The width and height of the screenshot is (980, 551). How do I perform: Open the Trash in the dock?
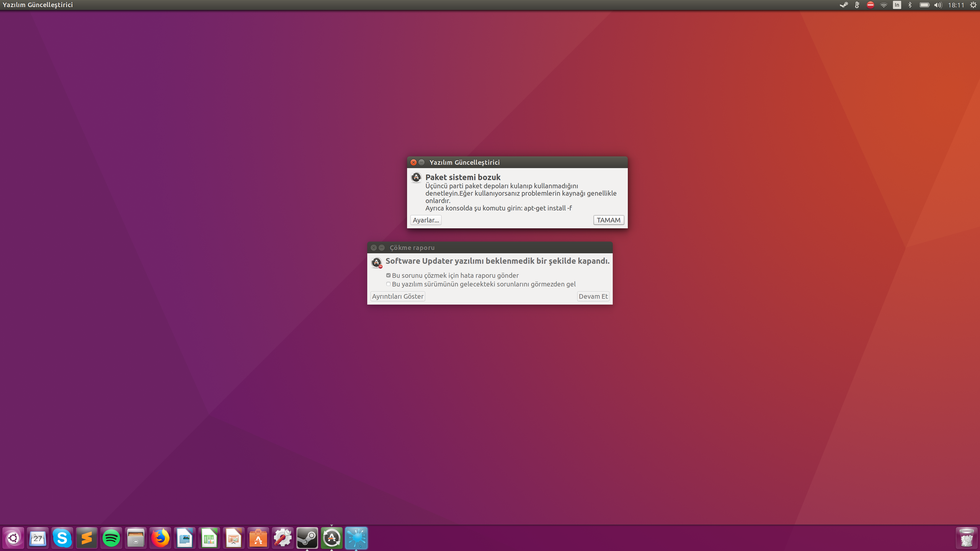click(x=967, y=538)
